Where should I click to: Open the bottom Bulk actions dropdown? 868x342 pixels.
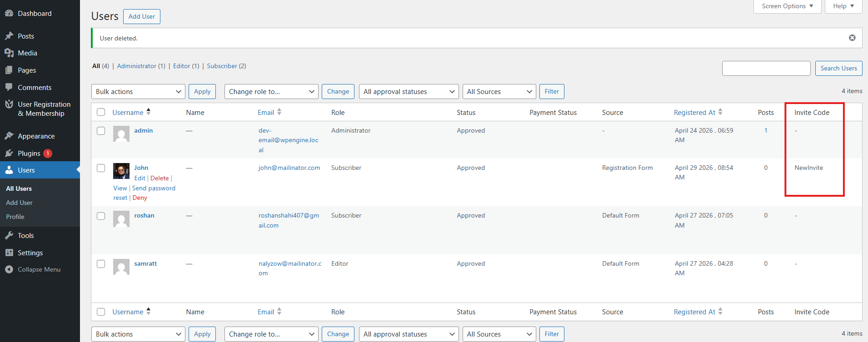pyautogui.click(x=138, y=334)
